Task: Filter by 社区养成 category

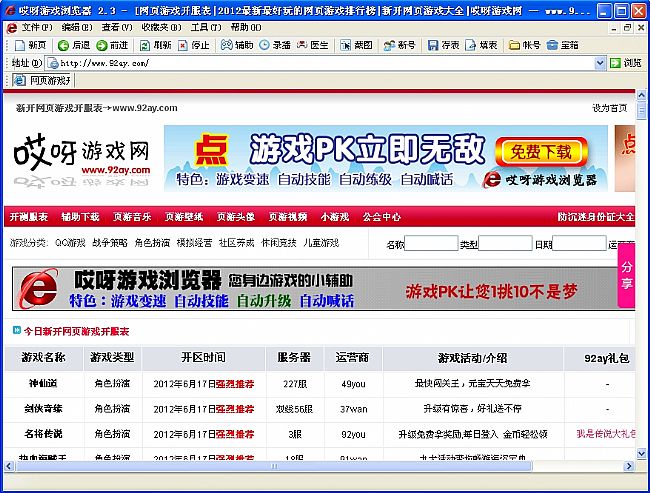Action: click(x=236, y=243)
